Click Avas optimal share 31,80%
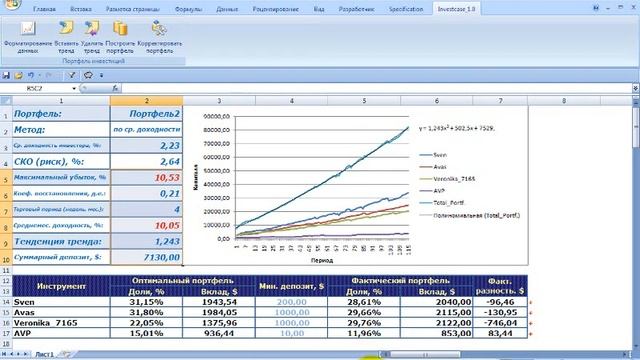Viewport: 640px width, 360px height. 147,313
